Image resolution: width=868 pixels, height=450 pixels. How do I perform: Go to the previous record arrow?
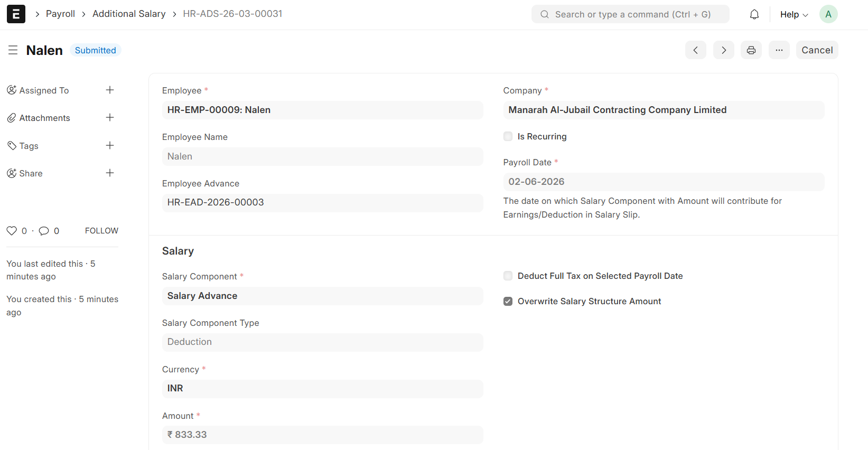pyautogui.click(x=695, y=50)
